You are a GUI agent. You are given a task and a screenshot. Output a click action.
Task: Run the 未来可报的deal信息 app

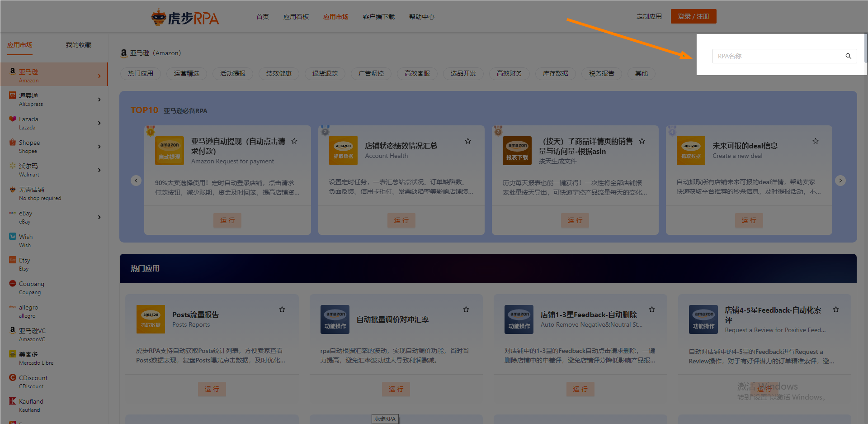point(749,220)
